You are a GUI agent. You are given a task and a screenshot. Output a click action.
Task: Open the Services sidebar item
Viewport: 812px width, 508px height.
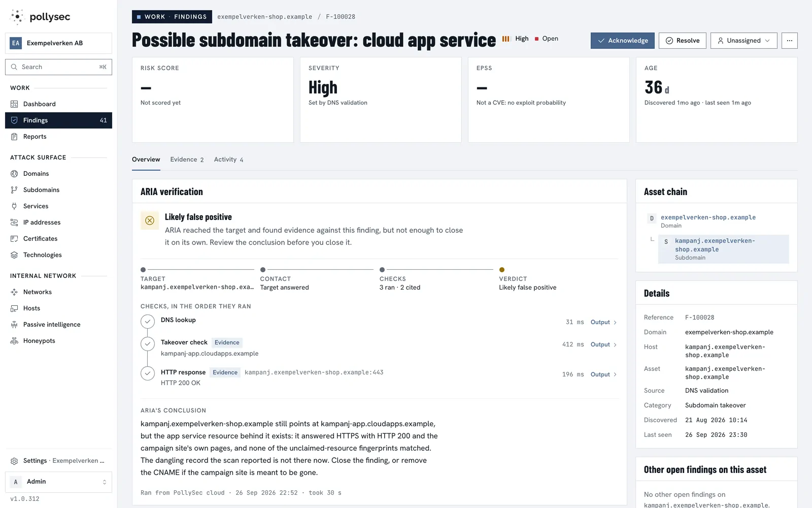[58, 206]
